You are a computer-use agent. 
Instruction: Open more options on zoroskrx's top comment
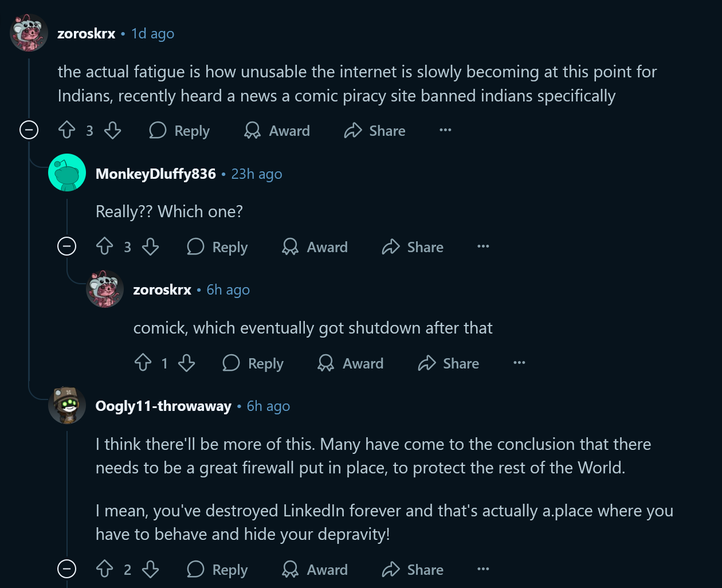[445, 130]
